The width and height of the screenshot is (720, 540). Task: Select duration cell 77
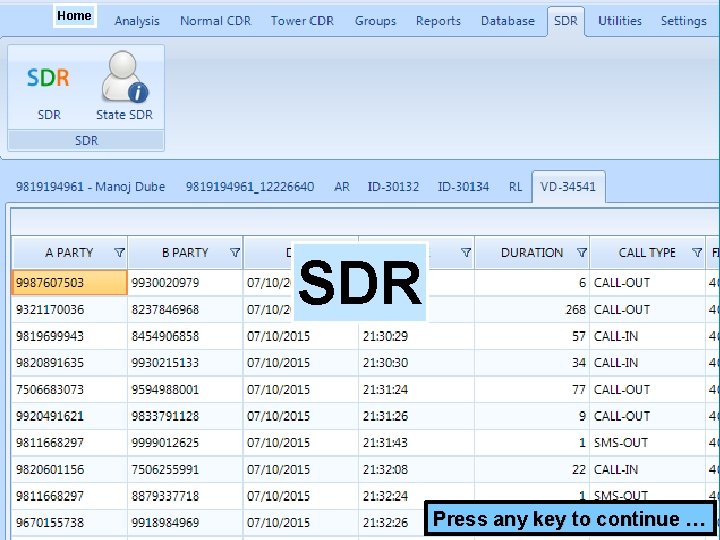click(x=532, y=389)
